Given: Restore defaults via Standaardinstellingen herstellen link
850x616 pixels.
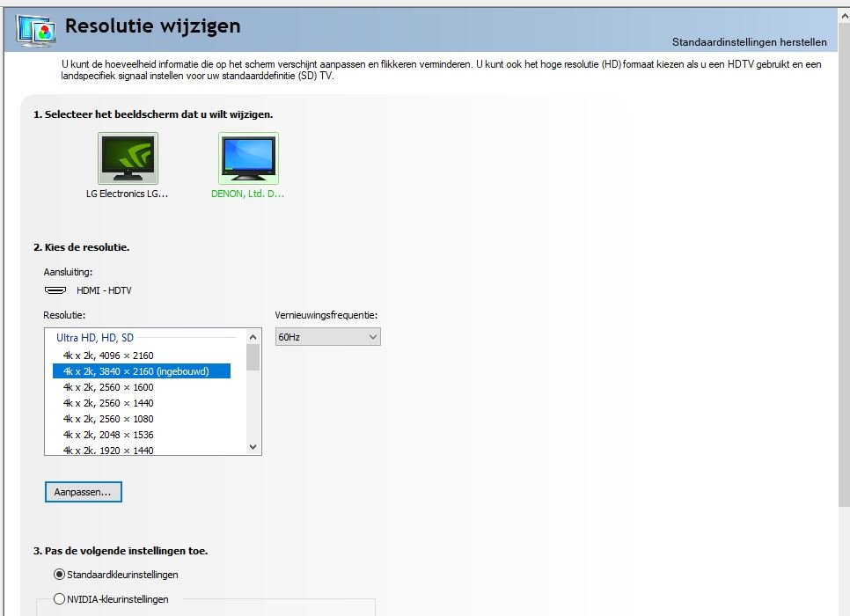Looking at the screenshot, I should pyautogui.click(x=749, y=42).
